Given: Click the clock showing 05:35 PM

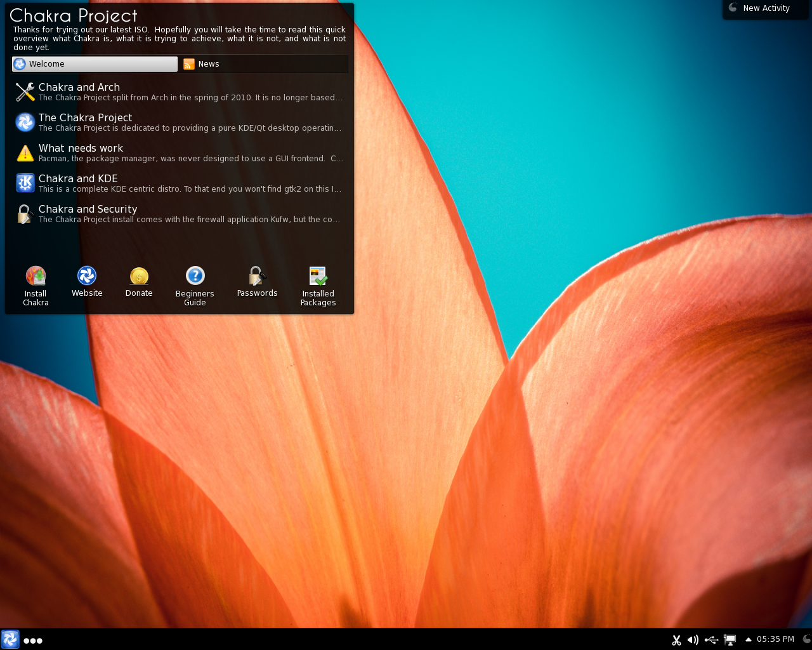Looking at the screenshot, I should point(775,639).
